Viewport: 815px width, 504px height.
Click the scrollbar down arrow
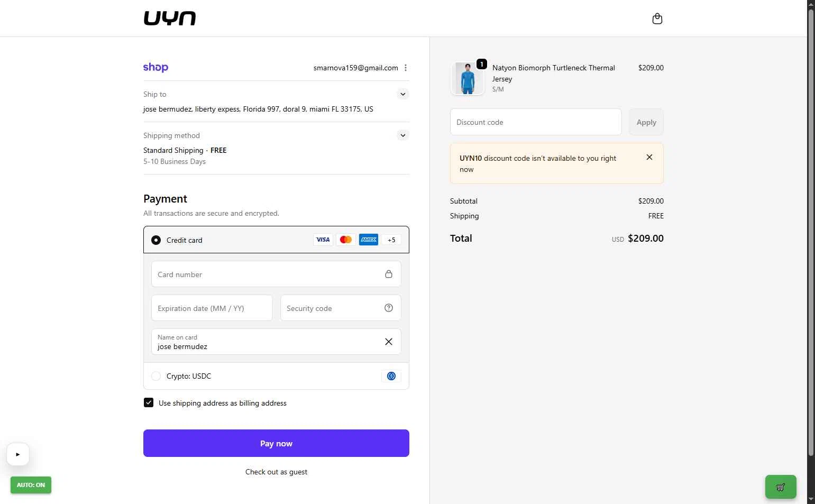[811, 500]
